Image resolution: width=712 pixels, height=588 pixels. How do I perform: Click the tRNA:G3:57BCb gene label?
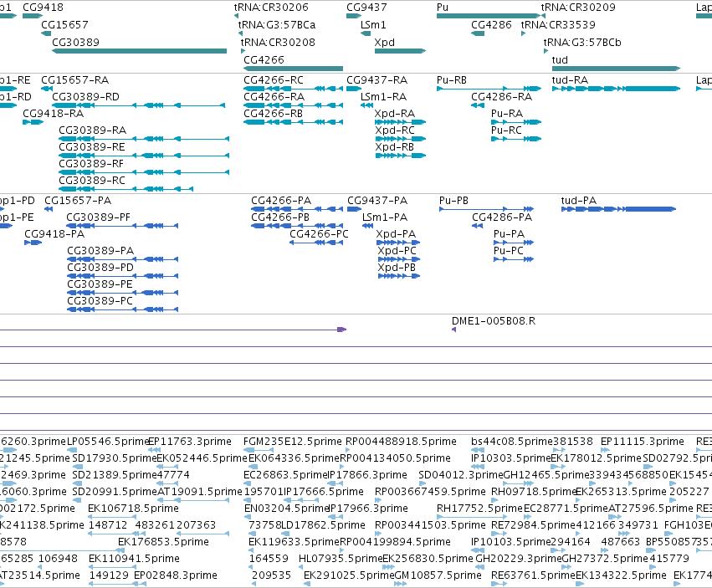click(582, 42)
